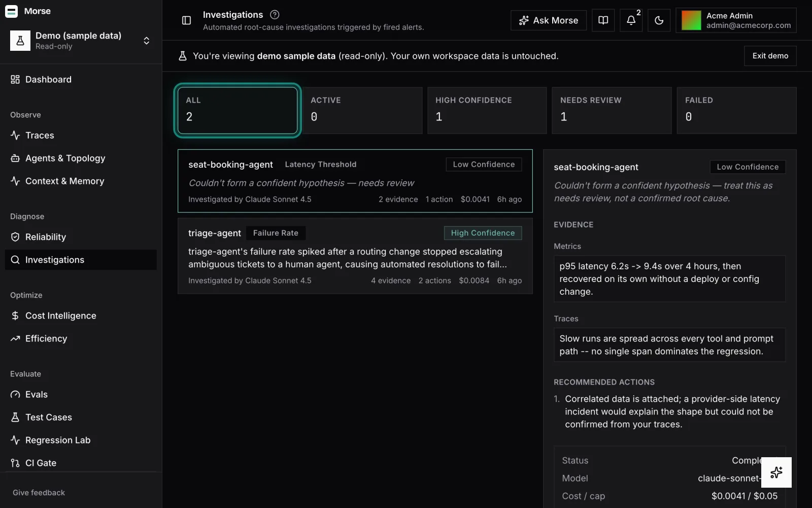Click the '2 evidence' count on seat-booking-agent
Image resolution: width=812 pixels, height=508 pixels.
pyautogui.click(x=398, y=200)
